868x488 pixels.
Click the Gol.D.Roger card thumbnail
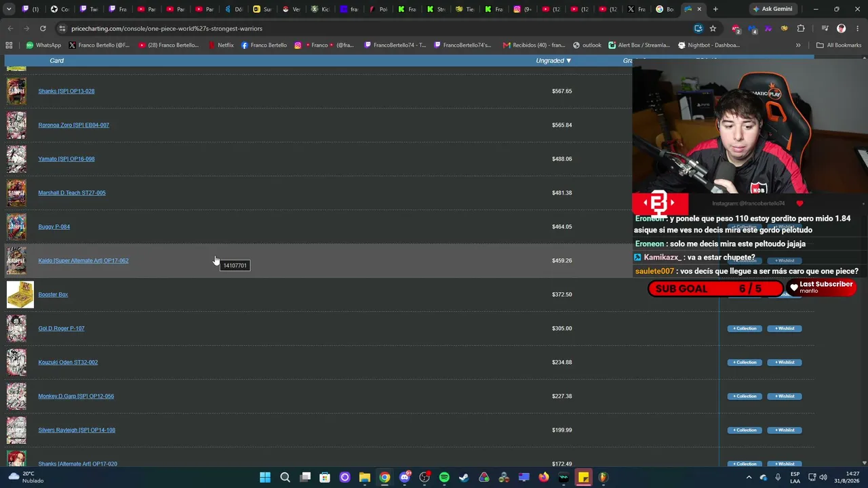point(16,329)
